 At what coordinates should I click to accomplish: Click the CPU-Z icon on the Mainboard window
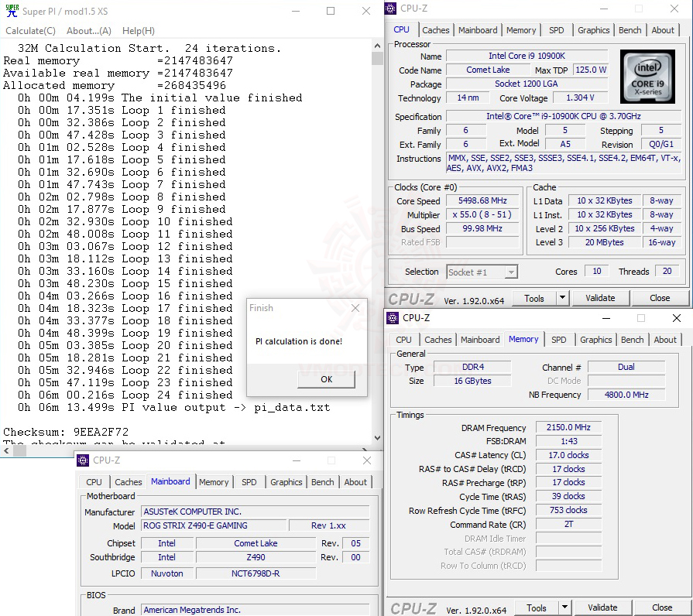(x=82, y=460)
